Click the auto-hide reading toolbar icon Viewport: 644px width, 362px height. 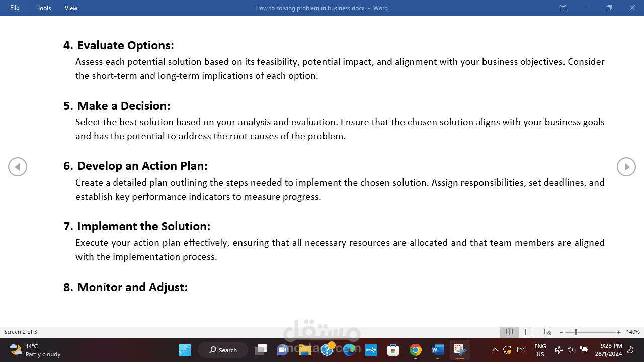coord(563,8)
